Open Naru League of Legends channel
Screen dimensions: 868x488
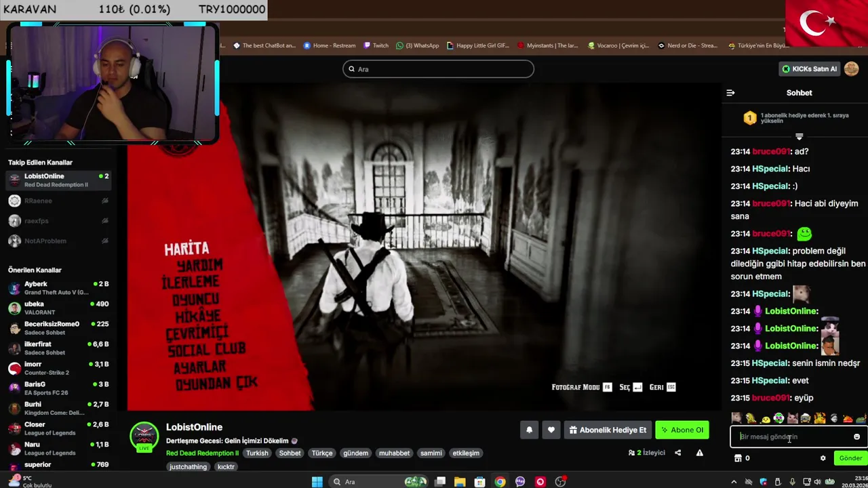pos(58,449)
